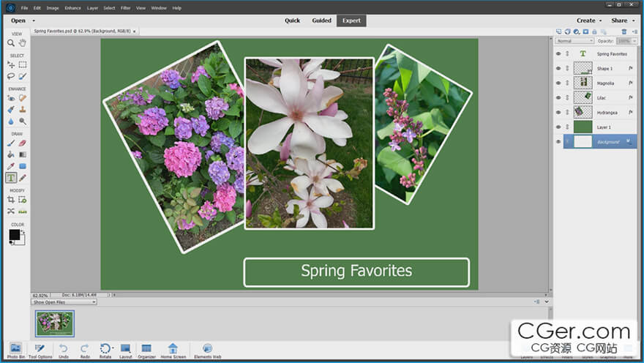Click the black foreground color swatch
The width and height of the screenshot is (644, 363).
15,234
